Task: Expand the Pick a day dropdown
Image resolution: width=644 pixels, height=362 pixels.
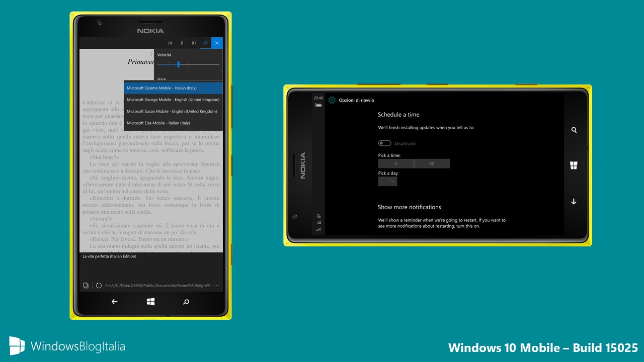Action: (387, 182)
